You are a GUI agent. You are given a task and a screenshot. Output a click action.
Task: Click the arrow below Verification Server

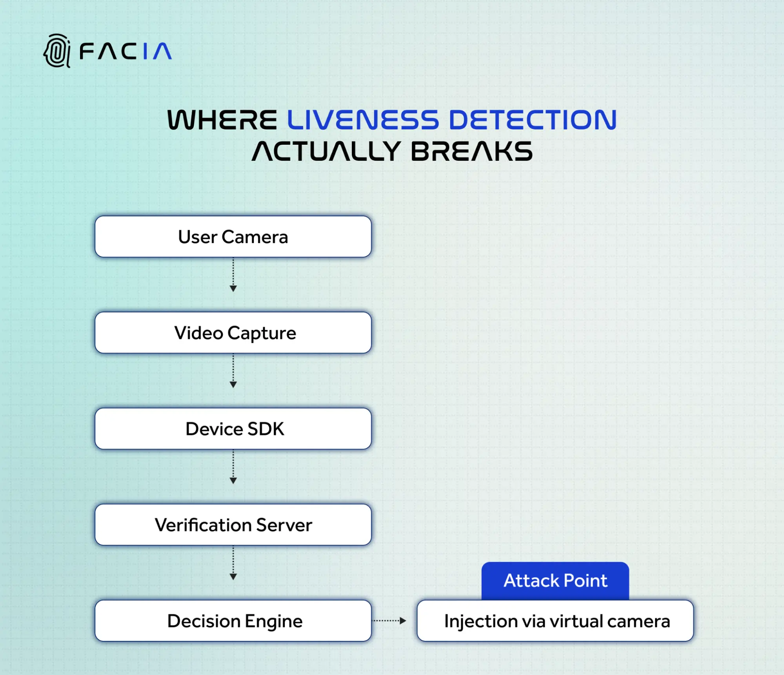pos(233,563)
